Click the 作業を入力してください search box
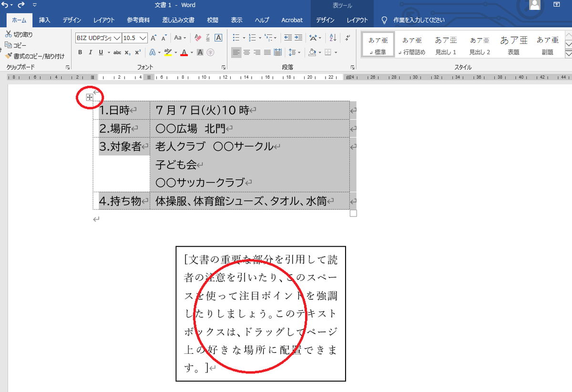The width and height of the screenshot is (572, 392). click(419, 20)
